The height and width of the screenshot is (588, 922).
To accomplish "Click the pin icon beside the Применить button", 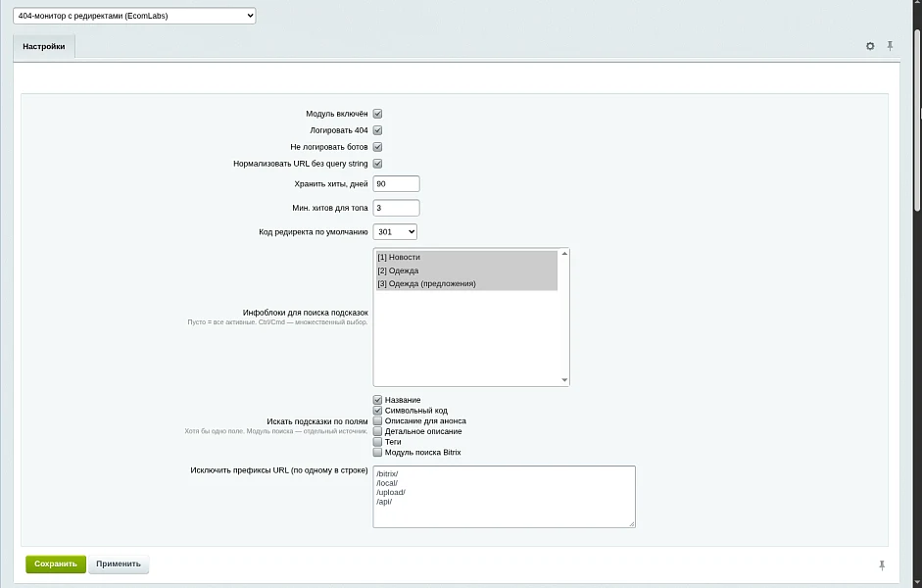I will tap(882, 565).
